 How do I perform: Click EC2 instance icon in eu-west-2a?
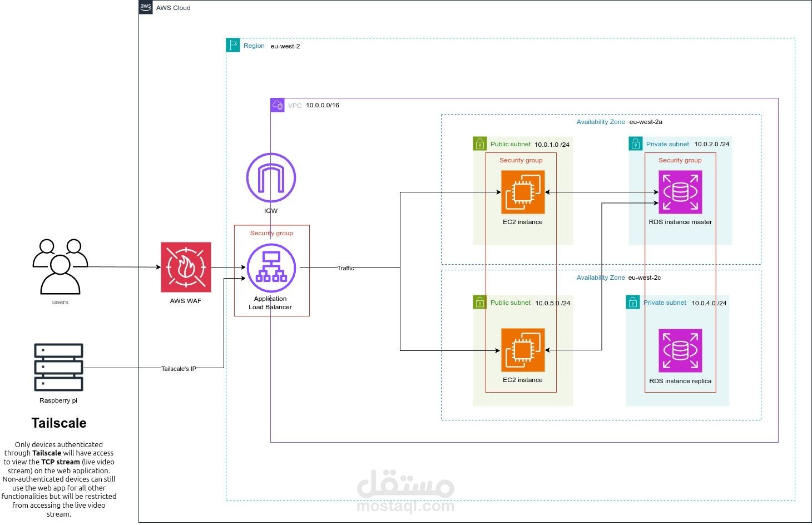coord(523,192)
